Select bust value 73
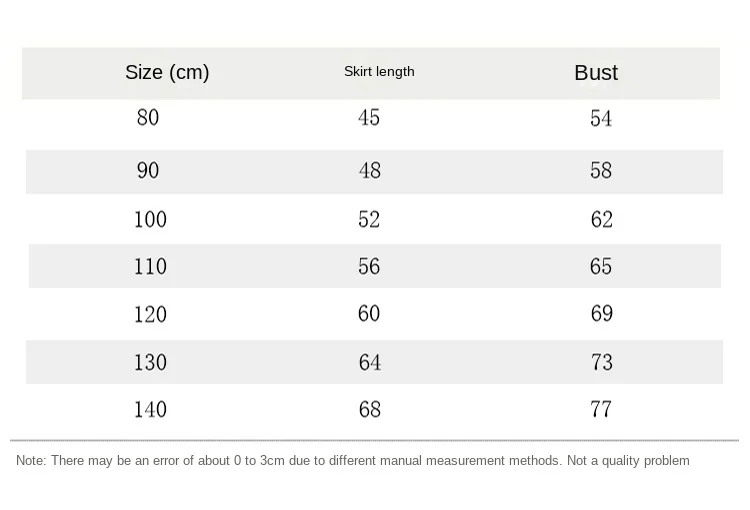This screenshot has width=750, height=510. tap(602, 362)
